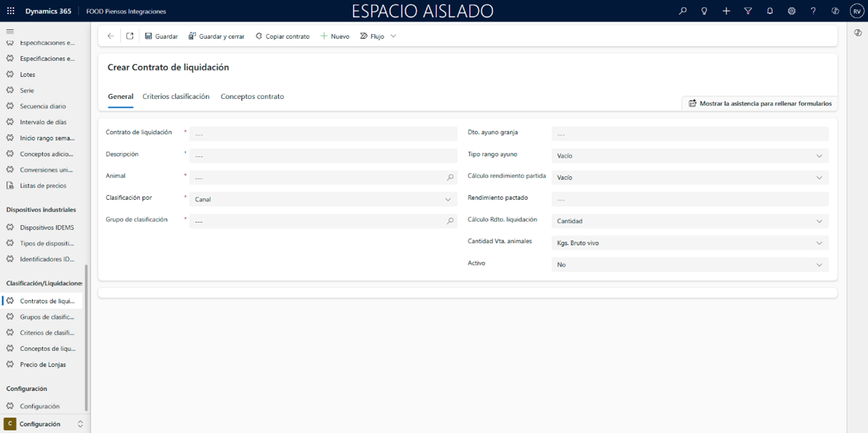
Task: Switch to the Conceptos contrato tab
Action: point(252,97)
